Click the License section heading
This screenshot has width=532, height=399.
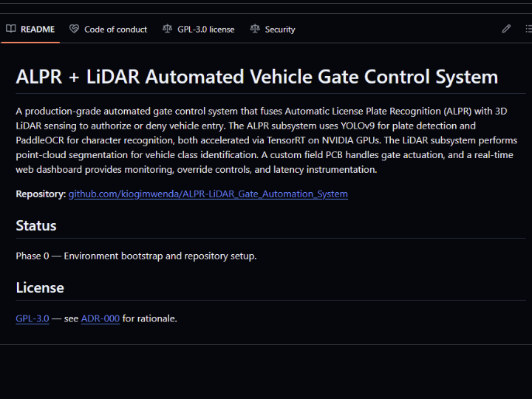40,287
